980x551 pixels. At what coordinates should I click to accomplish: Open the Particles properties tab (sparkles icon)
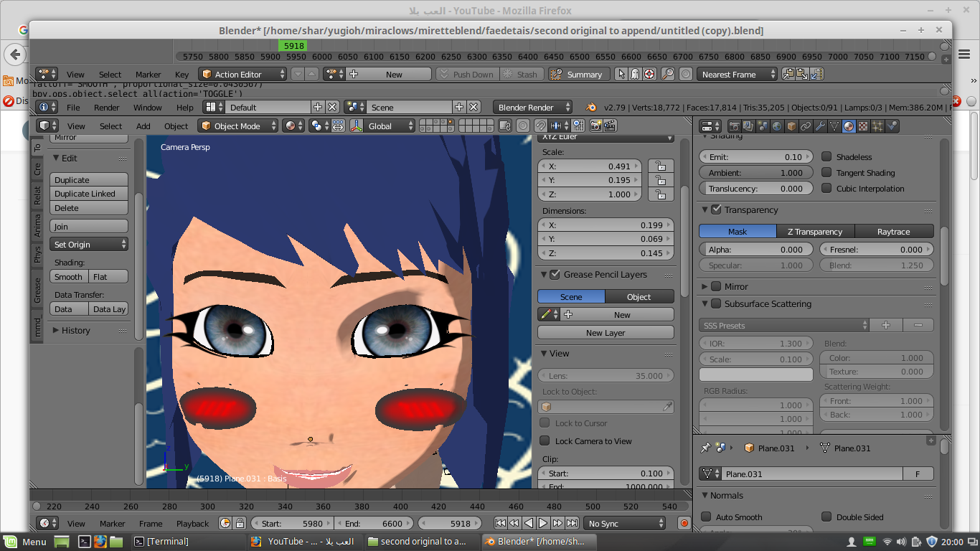[x=877, y=126]
